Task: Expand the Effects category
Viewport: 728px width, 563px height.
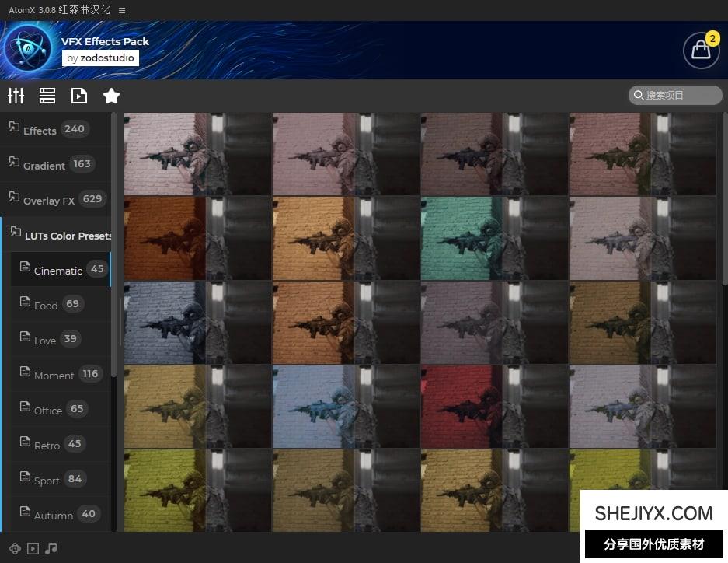Action: point(40,130)
